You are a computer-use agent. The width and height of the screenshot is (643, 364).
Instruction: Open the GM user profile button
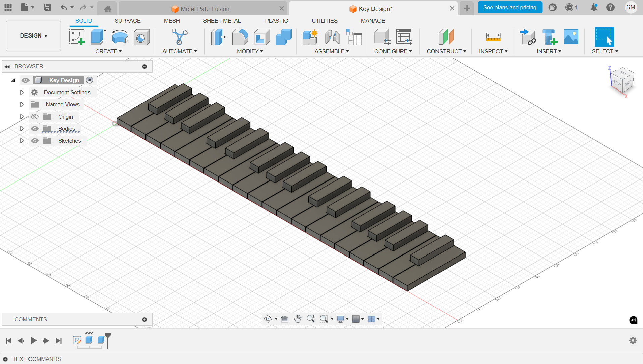631,7
